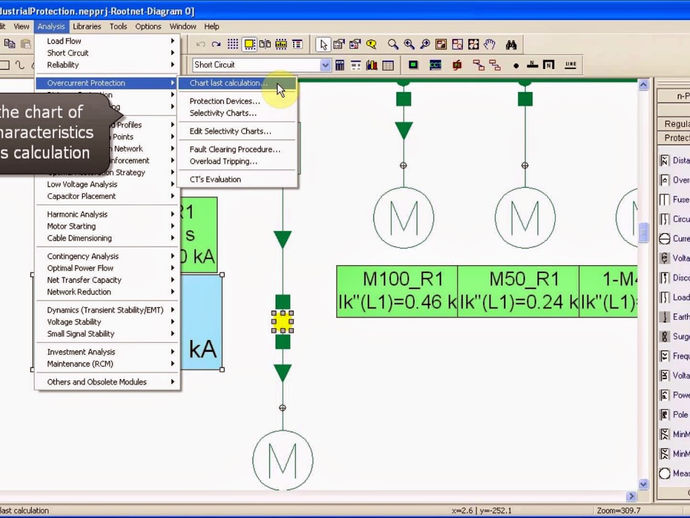Select the arrow pointer tool
This screenshot has width=690, height=518.
click(x=323, y=44)
